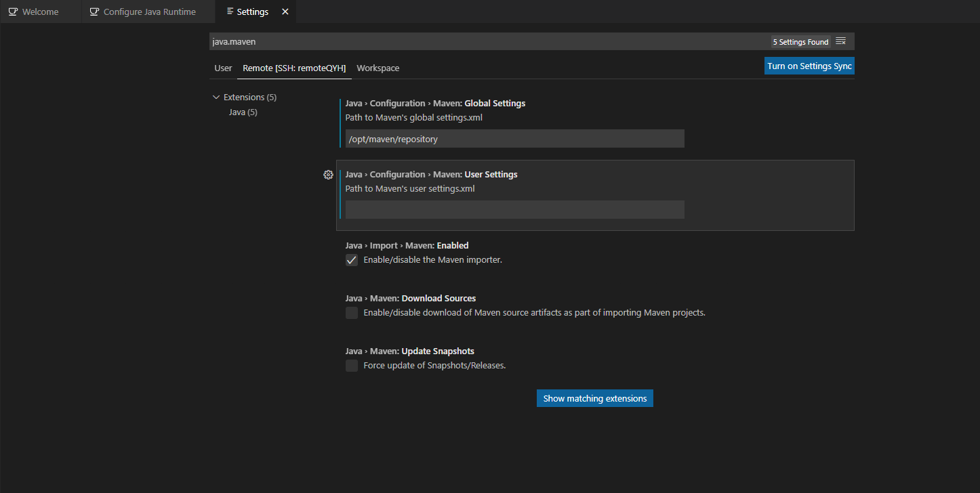Force update of Snapshots/Releases

coord(351,365)
